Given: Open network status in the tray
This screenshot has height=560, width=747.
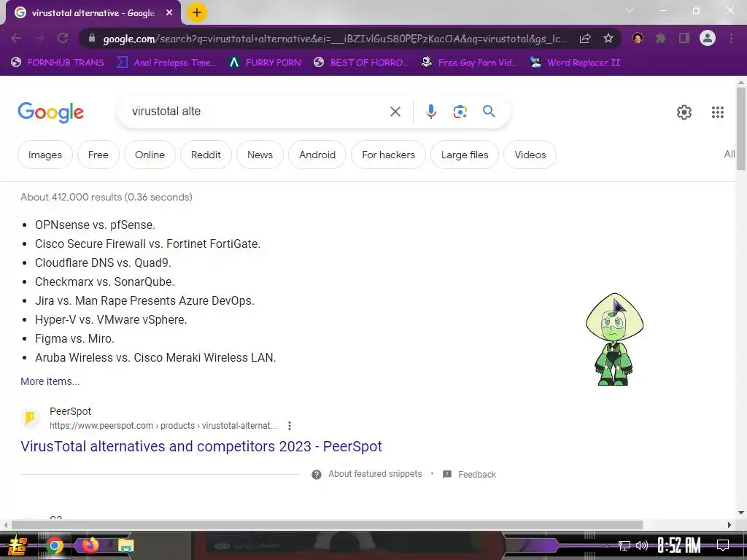Looking at the screenshot, I should point(624,545).
